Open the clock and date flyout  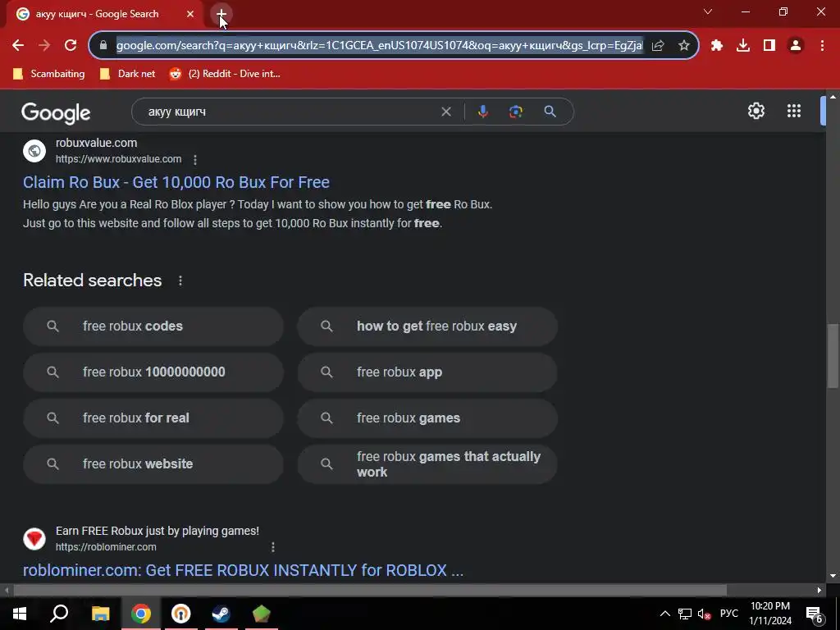click(x=770, y=614)
